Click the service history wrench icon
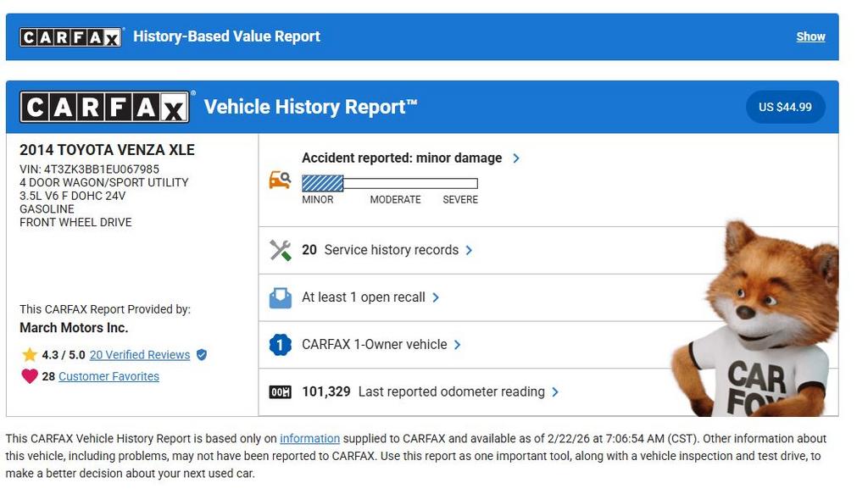868x494 pixels. point(280,250)
